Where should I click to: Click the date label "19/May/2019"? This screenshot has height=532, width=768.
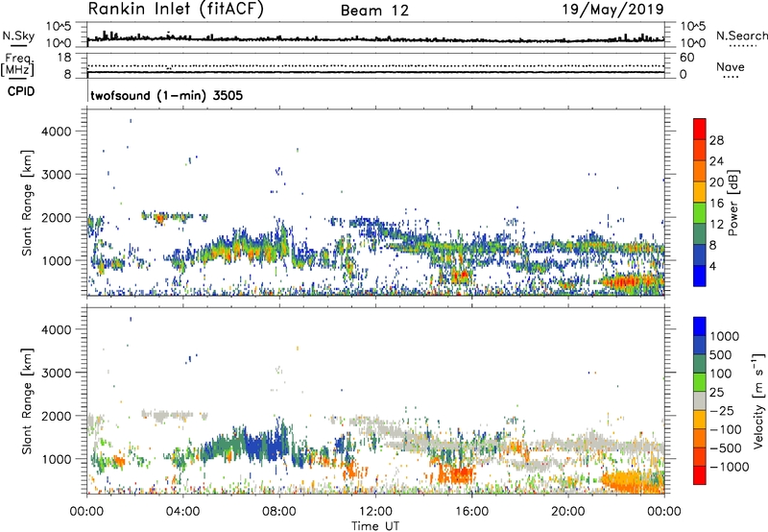612,9
